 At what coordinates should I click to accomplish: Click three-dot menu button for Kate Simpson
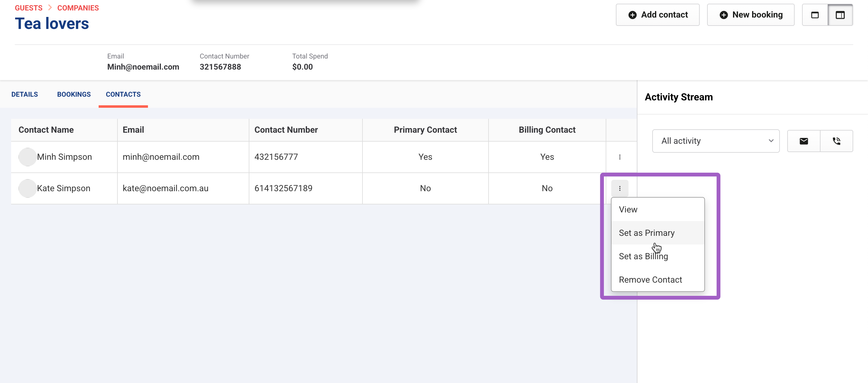(x=619, y=188)
